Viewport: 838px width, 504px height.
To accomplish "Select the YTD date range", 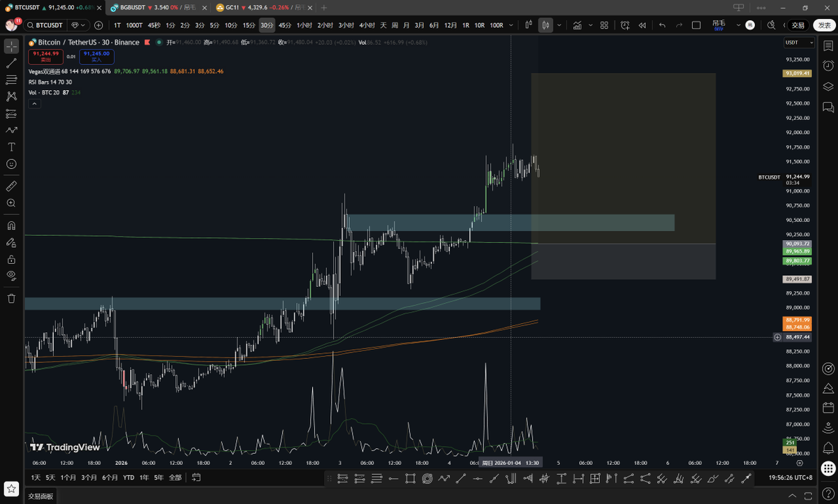I will point(128,477).
